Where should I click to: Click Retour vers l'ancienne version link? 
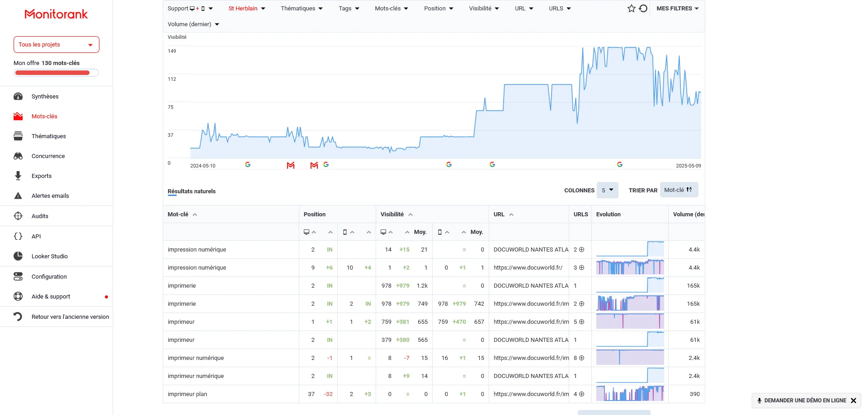[70, 317]
